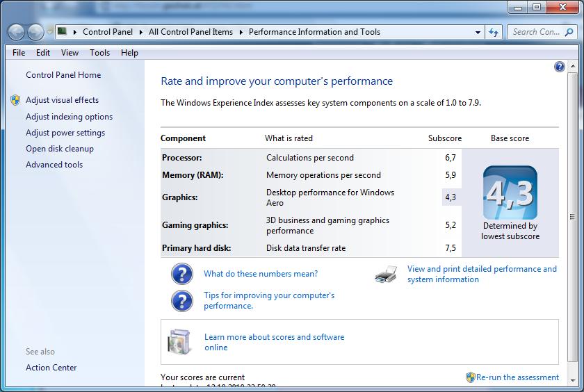Screen dimensions: 584x392
Task: Click the vertical scrollbar thumb
Action: coord(572,217)
